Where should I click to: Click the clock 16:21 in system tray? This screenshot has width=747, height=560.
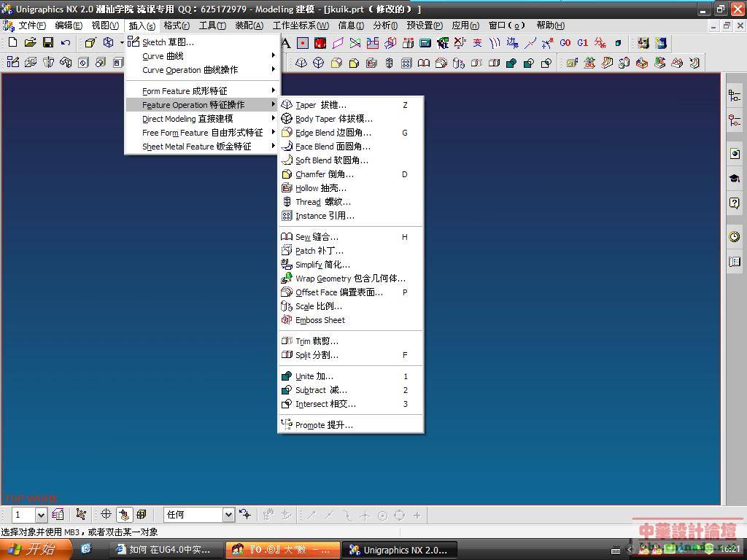tap(729, 549)
